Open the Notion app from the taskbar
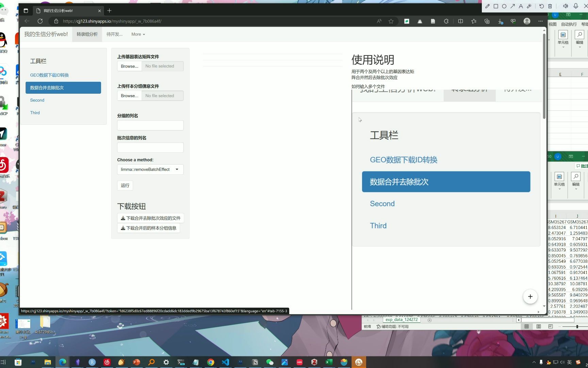 click(x=255, y=362)
